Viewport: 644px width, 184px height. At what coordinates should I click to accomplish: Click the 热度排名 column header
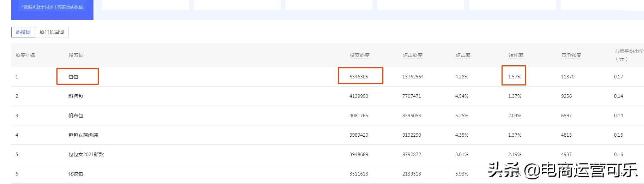coord(25,55)
